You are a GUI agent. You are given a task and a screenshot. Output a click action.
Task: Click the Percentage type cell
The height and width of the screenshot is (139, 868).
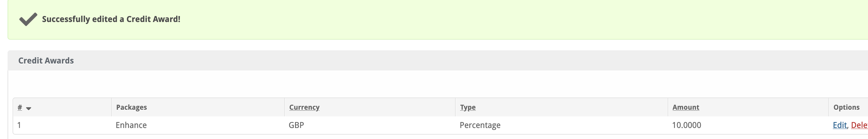tap(480, 125)
